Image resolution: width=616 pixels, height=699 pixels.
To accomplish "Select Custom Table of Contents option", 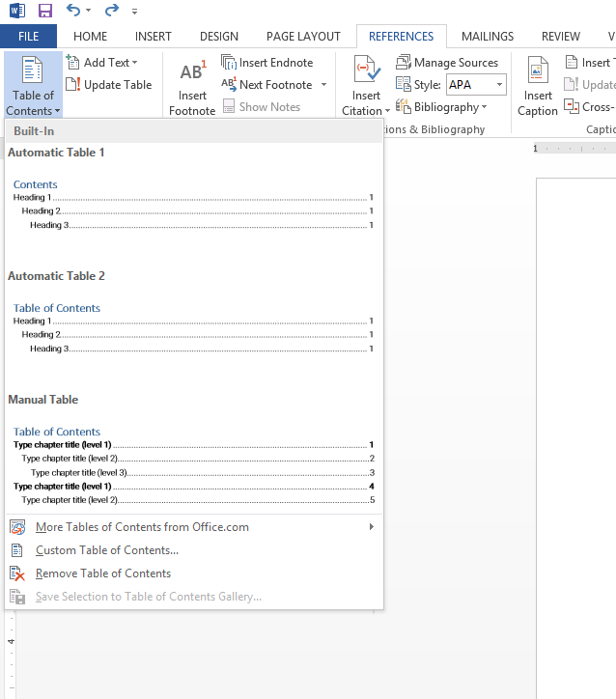I will [106, 550].
